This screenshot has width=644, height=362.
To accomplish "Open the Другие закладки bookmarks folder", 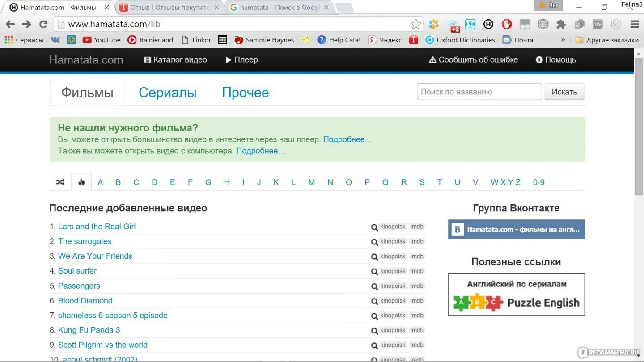I will click(606, 40).
